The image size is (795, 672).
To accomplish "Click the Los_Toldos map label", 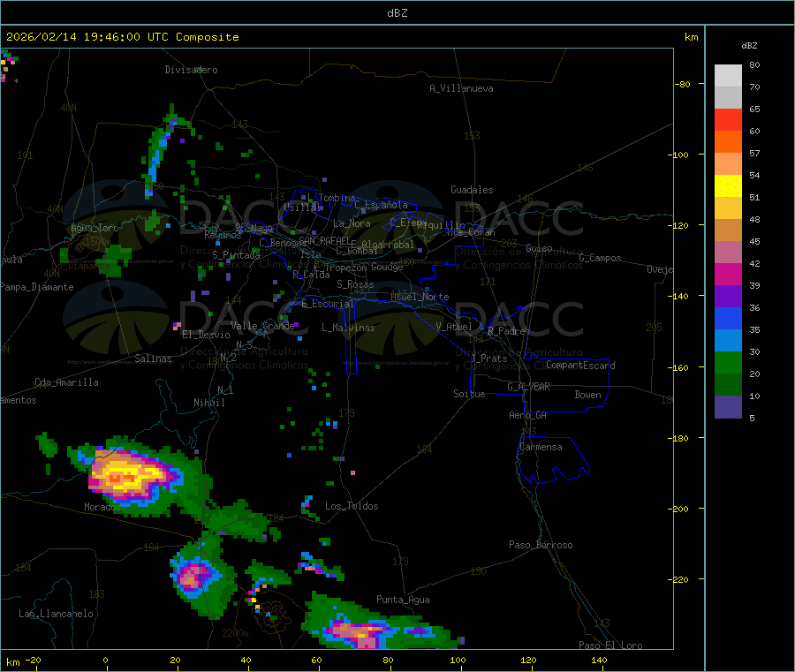I will (x=352, y=506).
